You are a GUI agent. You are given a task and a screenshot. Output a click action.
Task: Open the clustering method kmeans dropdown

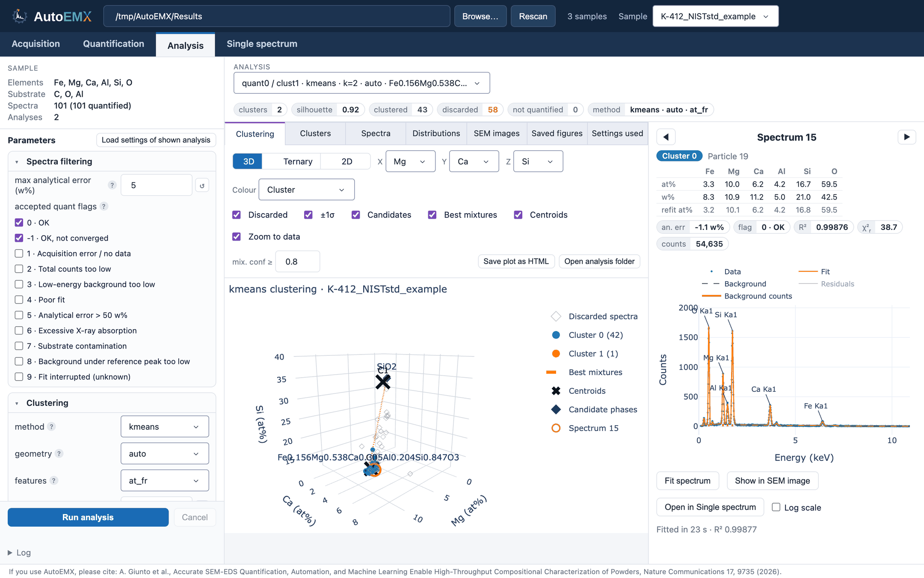point(165,426)
